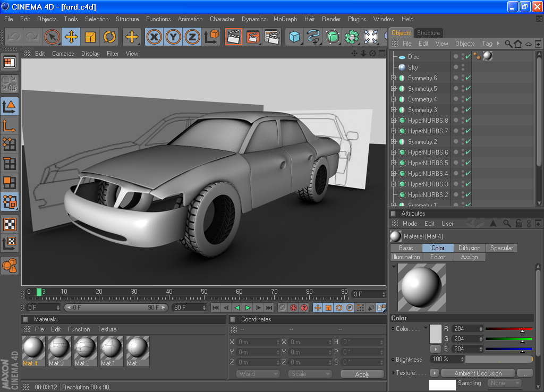Click the Make Editable globe icon

click(x=10, y=84)
